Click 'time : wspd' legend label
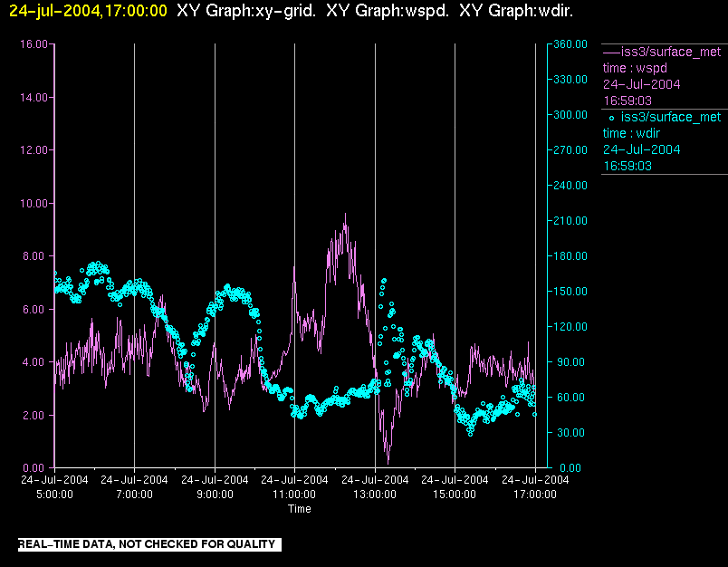The width and height of the screenshot is (728, 567). (x=635, y=68)
